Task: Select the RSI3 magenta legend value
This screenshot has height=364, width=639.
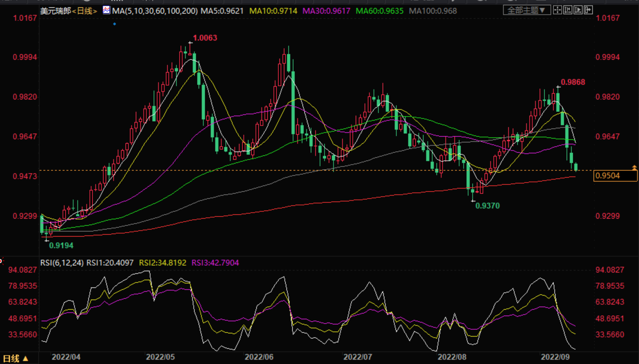Action: 215,263
